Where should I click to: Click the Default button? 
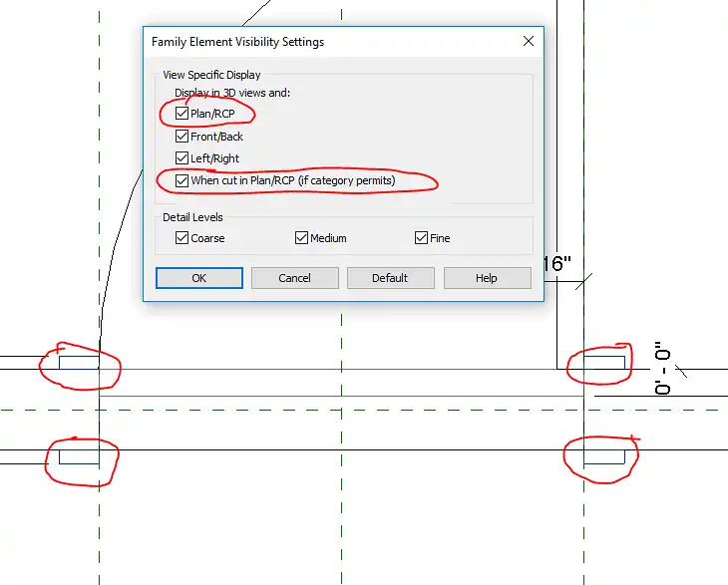pos(390,278)
